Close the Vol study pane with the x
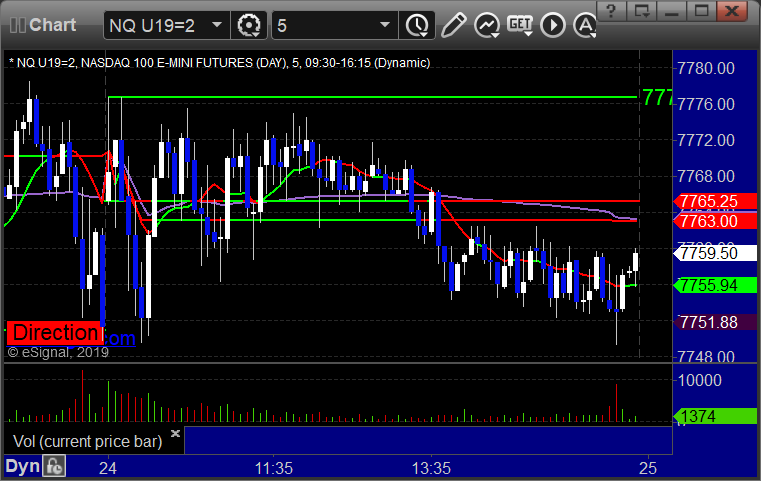The width and height of the screenshot is (761, 481). tap(175, 433)
